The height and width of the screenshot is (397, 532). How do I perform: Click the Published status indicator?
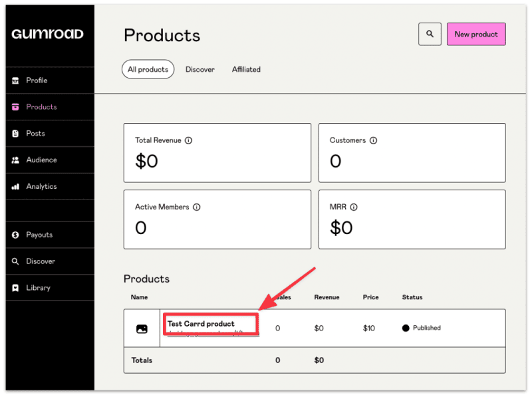422,328
